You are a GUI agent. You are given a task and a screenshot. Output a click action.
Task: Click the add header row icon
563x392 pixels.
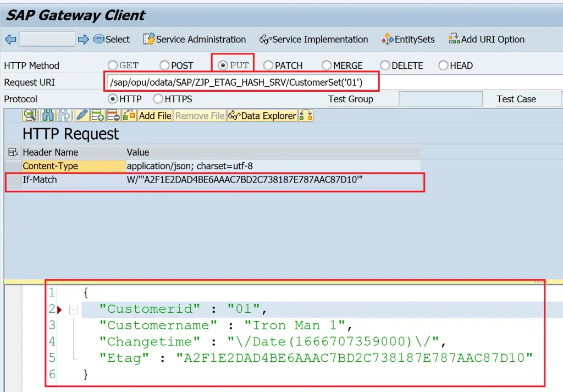coord(98,115)
